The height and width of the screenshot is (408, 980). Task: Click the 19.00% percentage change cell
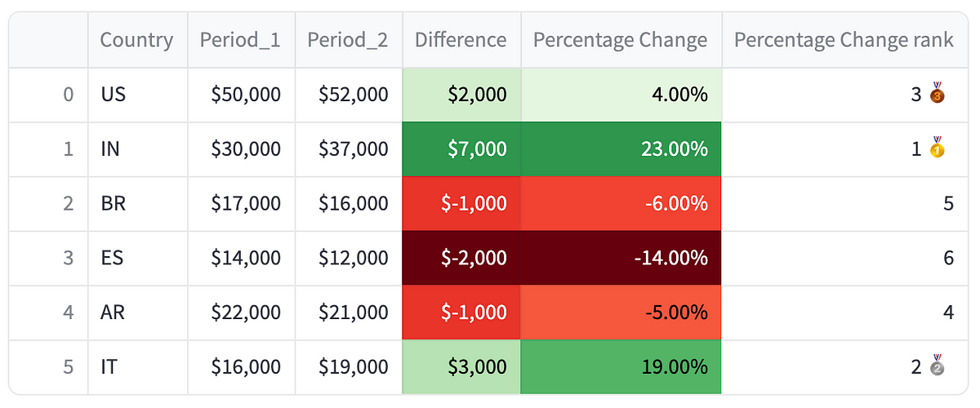(x=621, y=366)
